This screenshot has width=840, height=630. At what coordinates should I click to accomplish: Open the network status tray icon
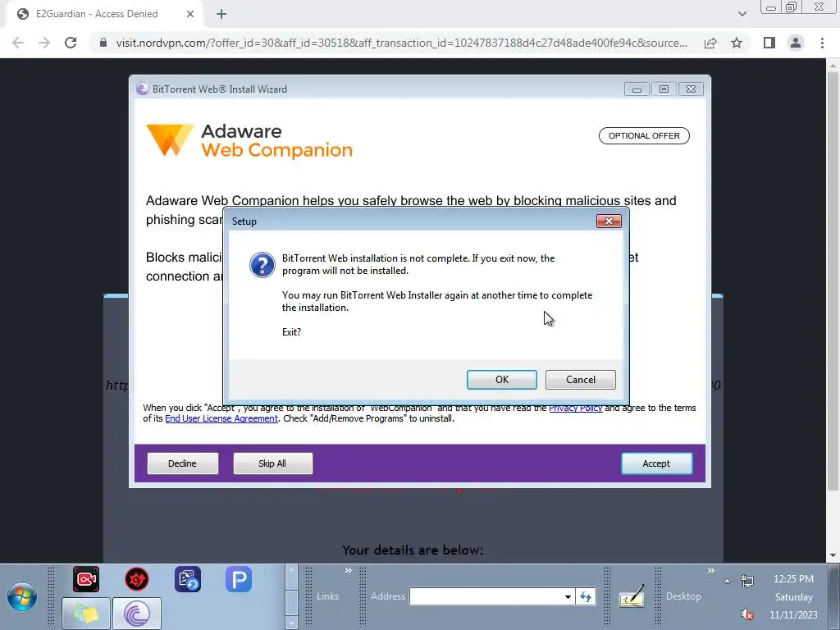point(747,581)
